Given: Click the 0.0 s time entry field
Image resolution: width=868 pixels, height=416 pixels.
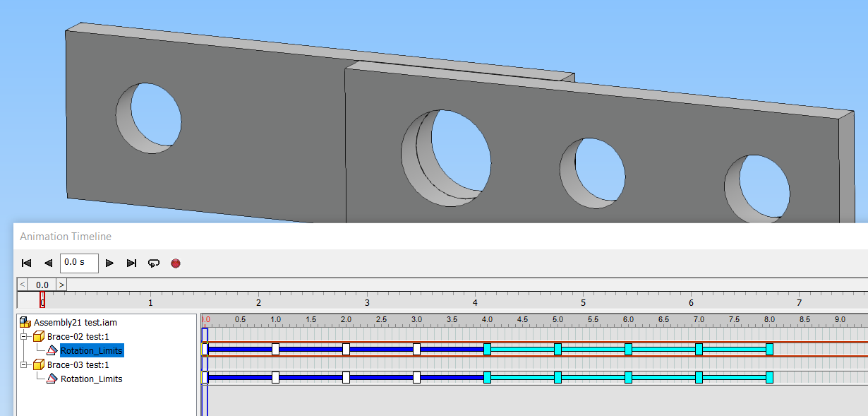Looking at the screenshot, I should tap(79, 263).
